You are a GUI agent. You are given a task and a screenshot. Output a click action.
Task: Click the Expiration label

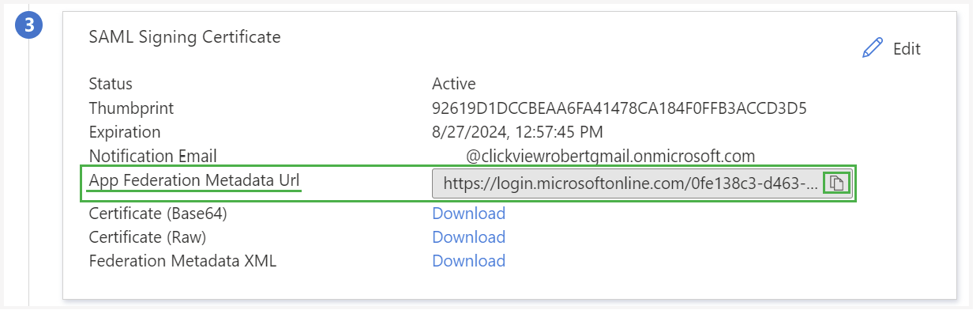[125, 132]
